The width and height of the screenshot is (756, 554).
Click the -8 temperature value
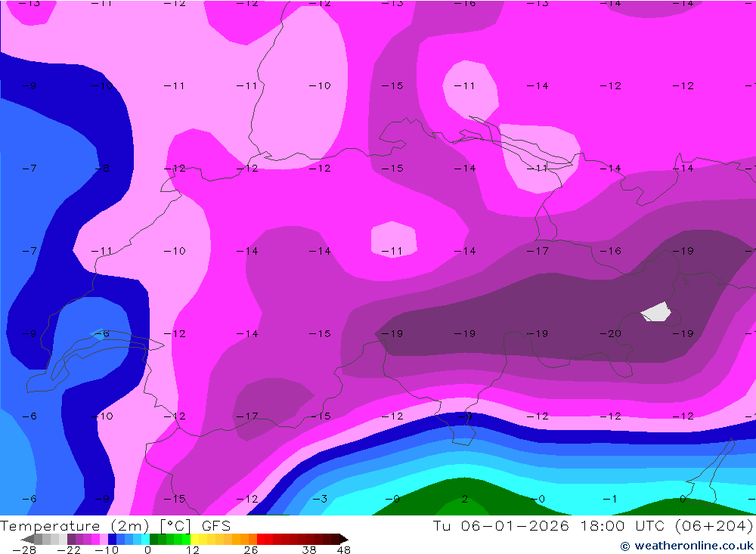coord(102,169)
